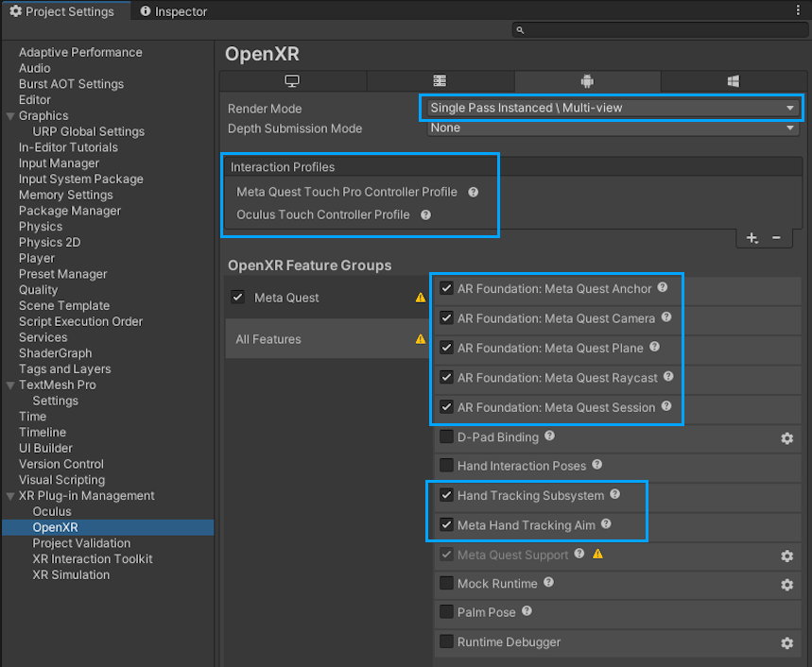Disable Hand Tracking Subsystem

click(x=446, y=494)
